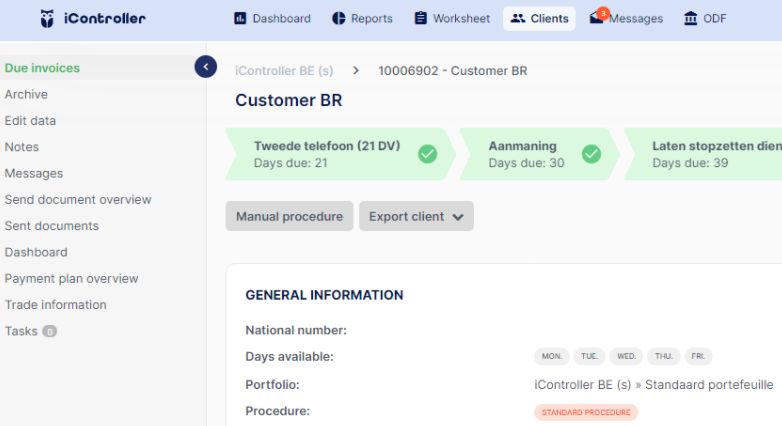Toggle the MON. available day chip
Image resolution: width=782 pixels, height=426 pixels.
[x=552, y=356]
